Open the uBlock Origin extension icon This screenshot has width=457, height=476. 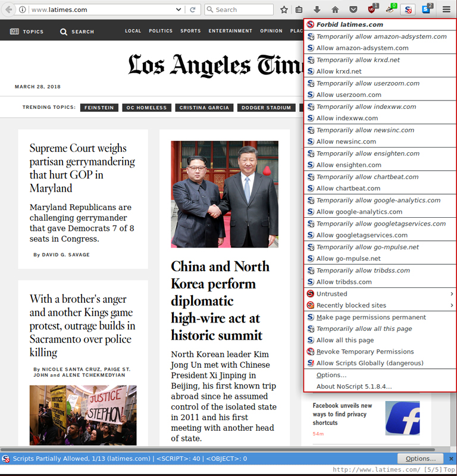373,10
